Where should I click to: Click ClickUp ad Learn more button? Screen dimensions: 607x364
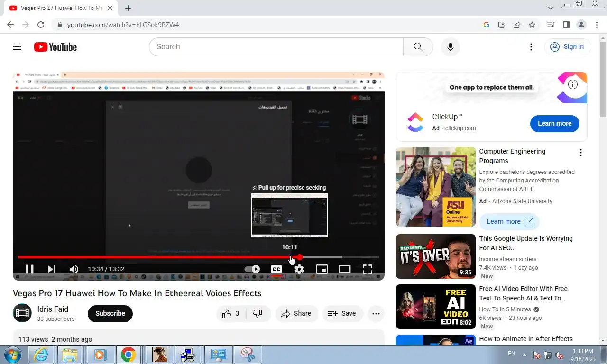554,123
